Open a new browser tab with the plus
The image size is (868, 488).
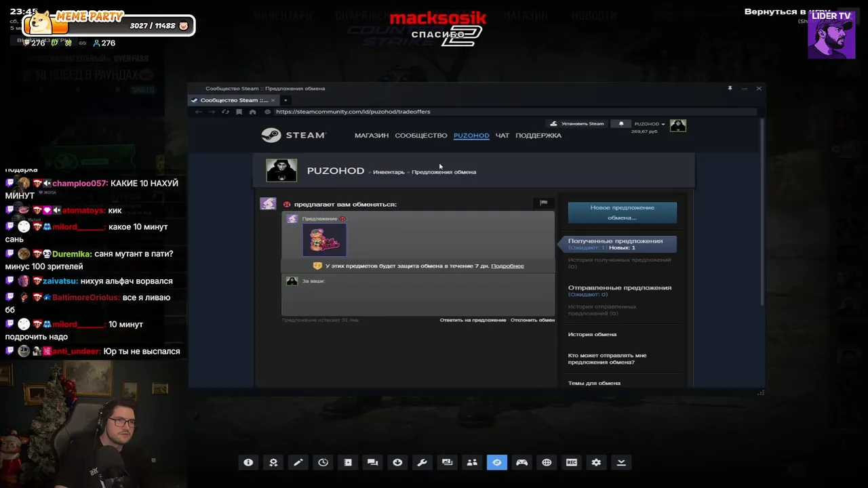285,100
